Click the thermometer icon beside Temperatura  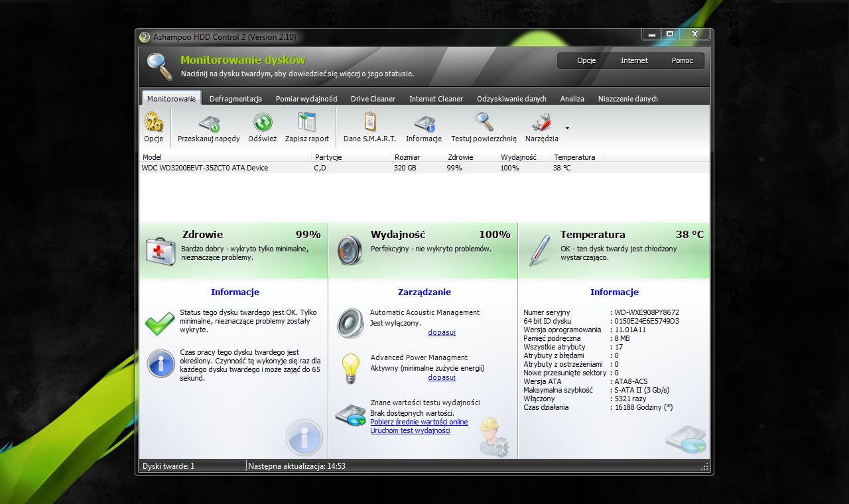[540, 251]
